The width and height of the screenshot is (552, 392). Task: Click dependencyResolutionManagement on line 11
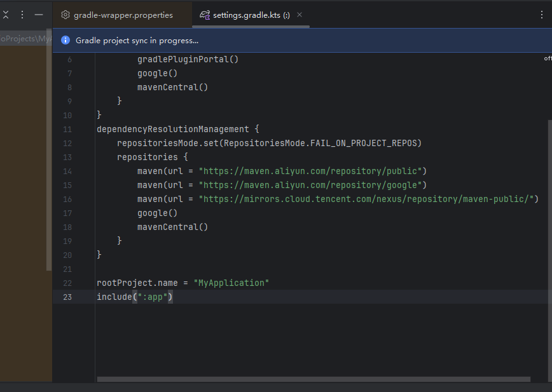[x=173, y=130]
